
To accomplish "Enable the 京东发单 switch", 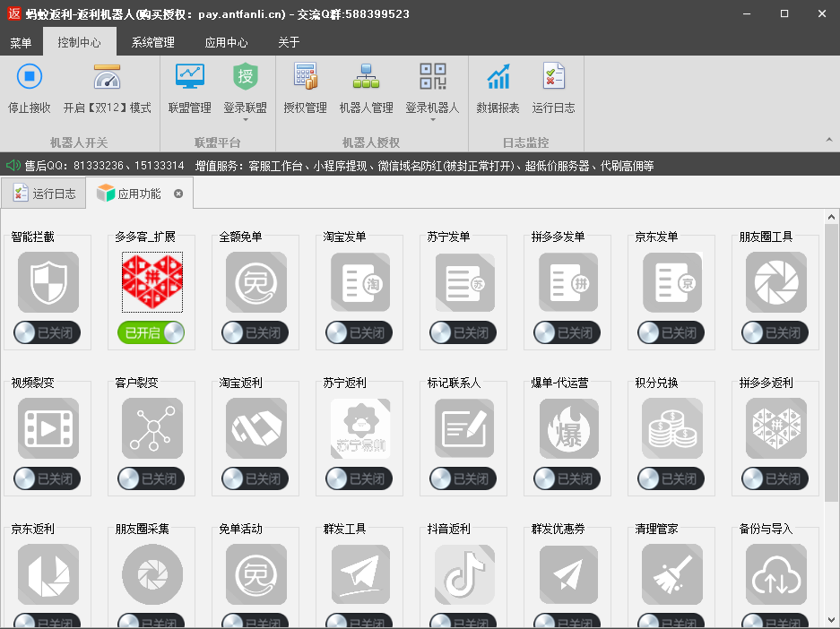I will pos(671,332).
